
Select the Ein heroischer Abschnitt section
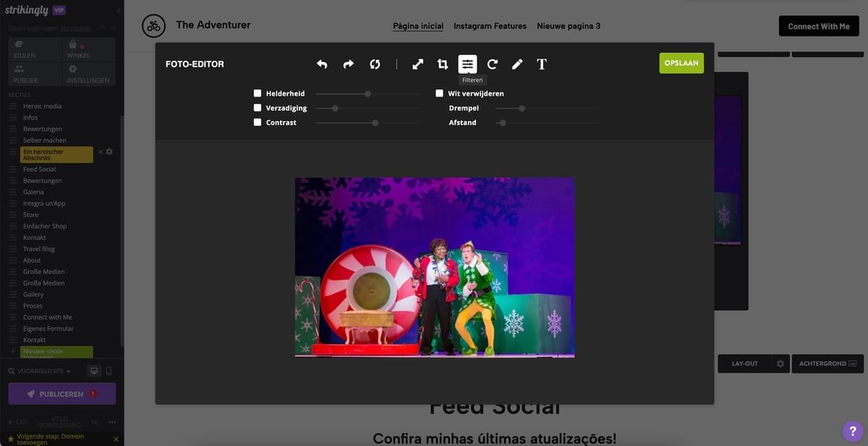56,155
